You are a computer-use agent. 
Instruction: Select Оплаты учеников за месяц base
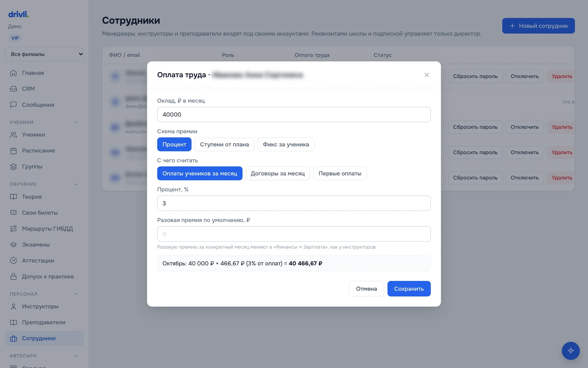(x=200, y=174)
